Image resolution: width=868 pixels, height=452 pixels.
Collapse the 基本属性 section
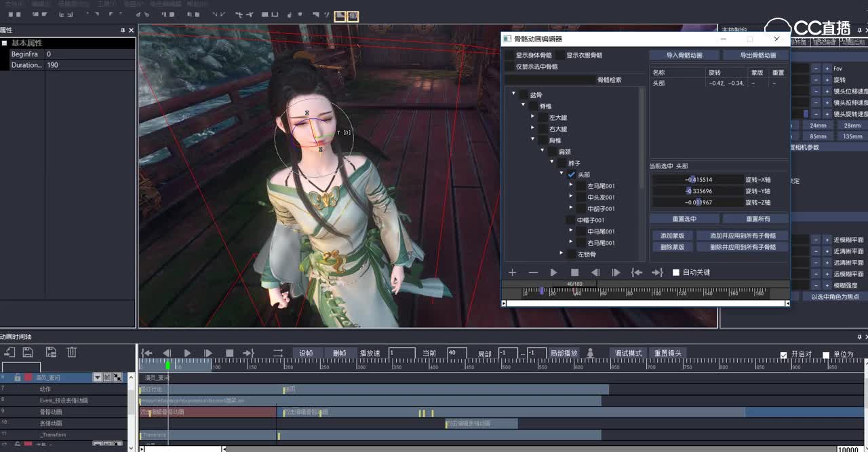pyautogui.click(x=5, y=43)
